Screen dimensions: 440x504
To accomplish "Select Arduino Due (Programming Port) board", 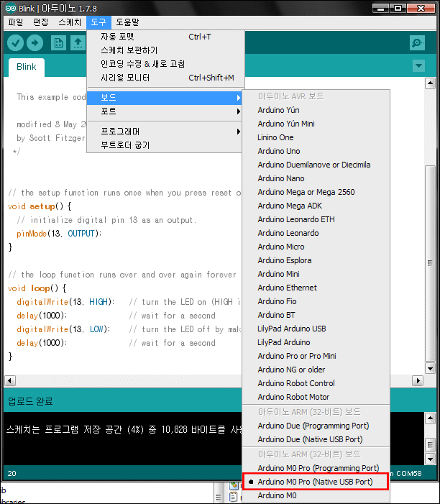I will coord(316,426).
